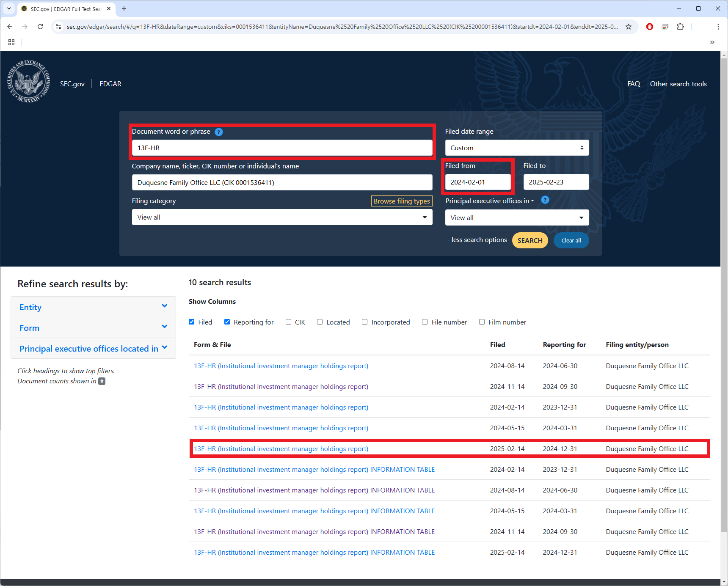
Task: Collapse with less search options link
Action: coord(477,240)
